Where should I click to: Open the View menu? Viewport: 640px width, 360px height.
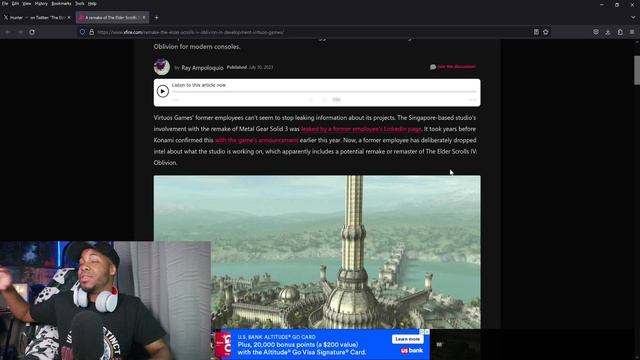coord(27,4)
